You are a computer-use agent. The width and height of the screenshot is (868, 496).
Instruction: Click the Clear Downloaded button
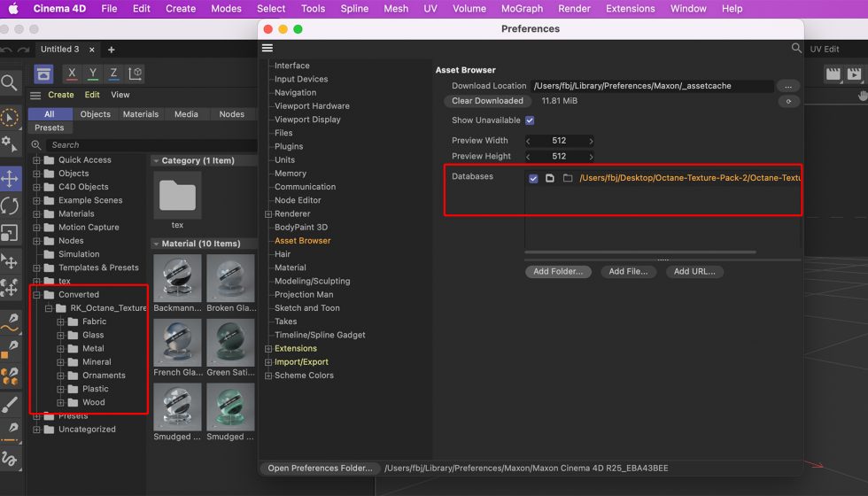[487, 101]
